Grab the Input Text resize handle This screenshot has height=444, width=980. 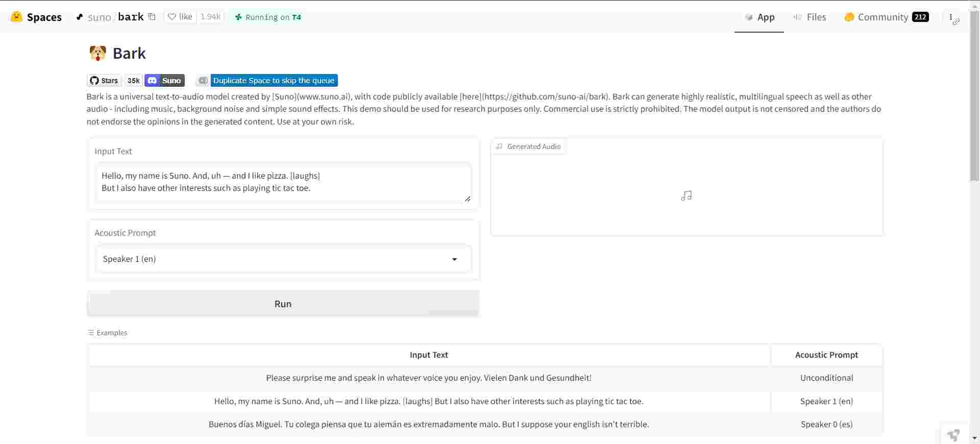click(468, 199)
